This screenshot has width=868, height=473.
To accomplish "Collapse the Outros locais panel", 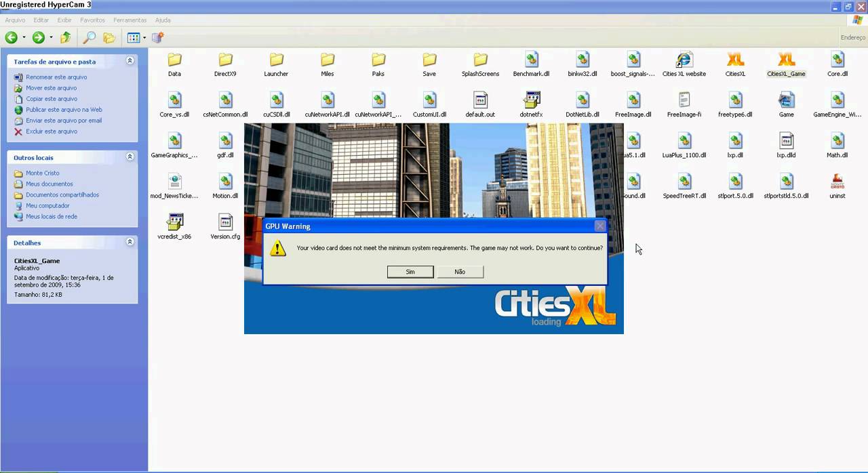I will click(x=130, y=157).
